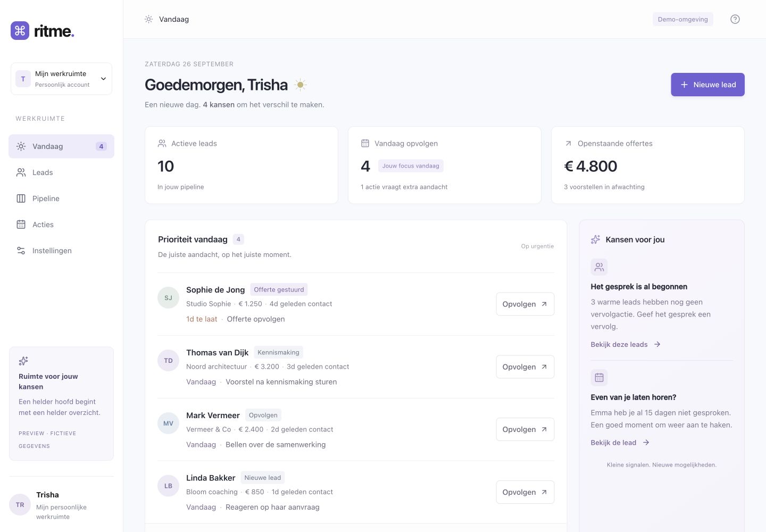Click the Nieuwe lead button
Image resolution: width=766 pixels, height=532 pixels.
coord(707,85)
